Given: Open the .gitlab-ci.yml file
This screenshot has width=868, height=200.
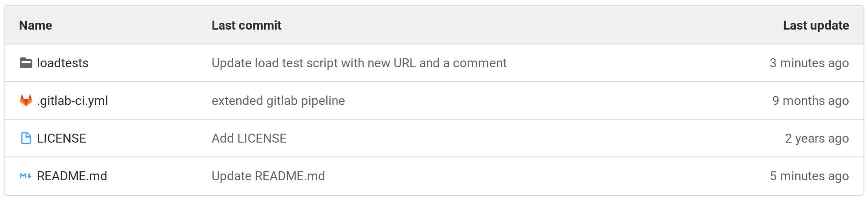Looking at the screenshot, I should pyautogui.click(x=72, y=101).
